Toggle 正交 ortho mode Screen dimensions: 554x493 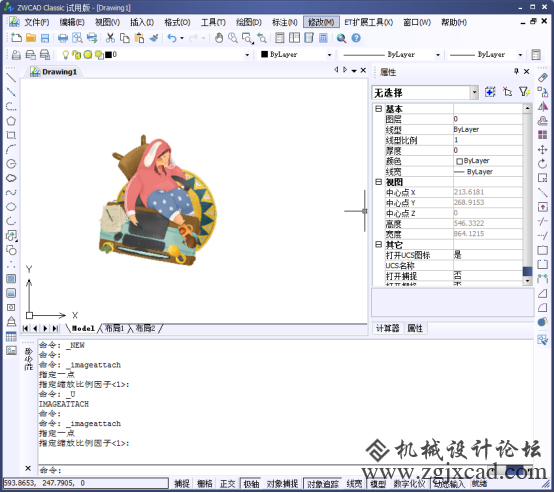pyautogui.click(x=228, y=483)
